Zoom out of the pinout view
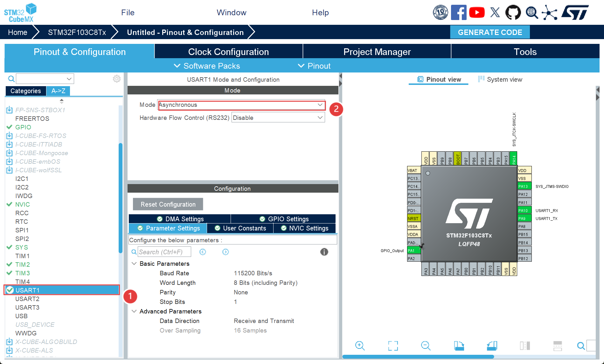Image resolution: width=604 pixels, height=364 pixels. (426, 346)
